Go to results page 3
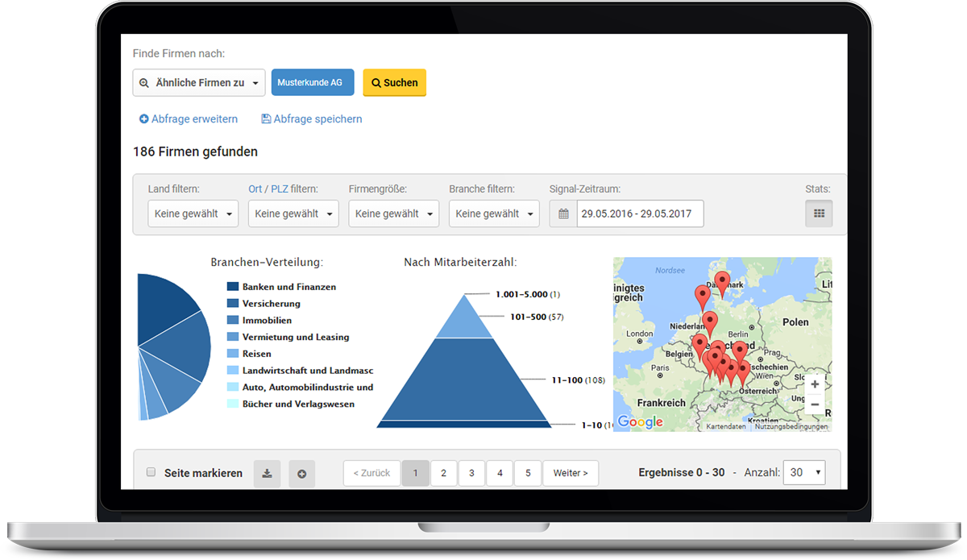Screen dimensions: 967x560 471,474
